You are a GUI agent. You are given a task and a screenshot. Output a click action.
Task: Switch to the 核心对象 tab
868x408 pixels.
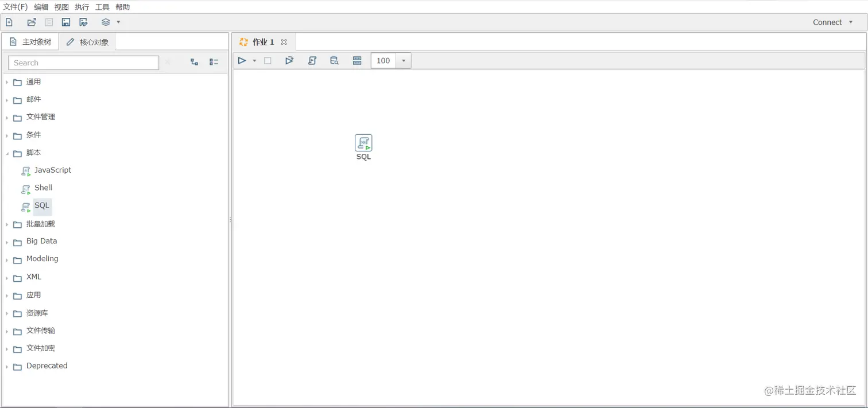click(x=87, y=42)
